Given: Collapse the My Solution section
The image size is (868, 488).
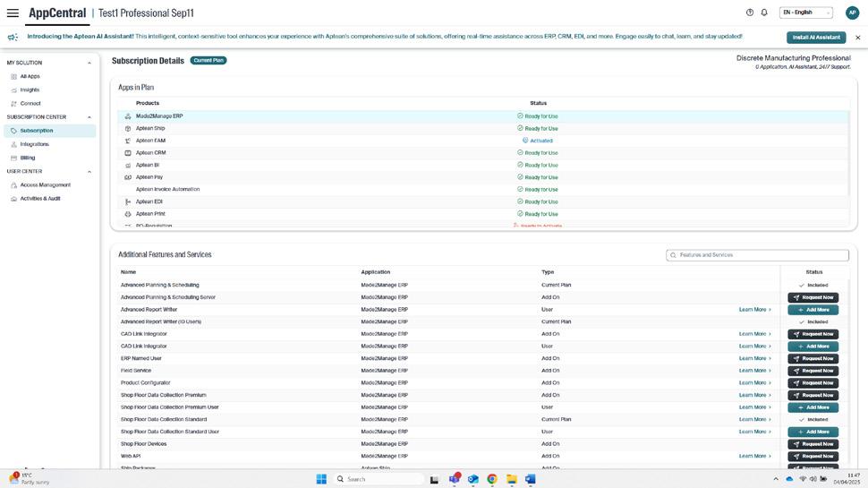Looking at the screenshot, I should [x=89, y=64].
